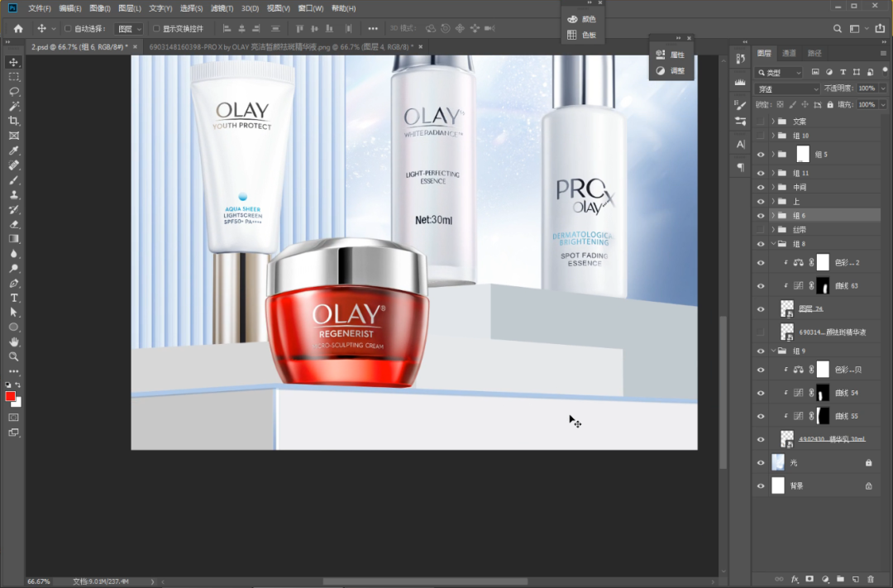Viewport: 893px width, 588px height.
Task: Open the 文件(F) menu
Action: [40, 8]
